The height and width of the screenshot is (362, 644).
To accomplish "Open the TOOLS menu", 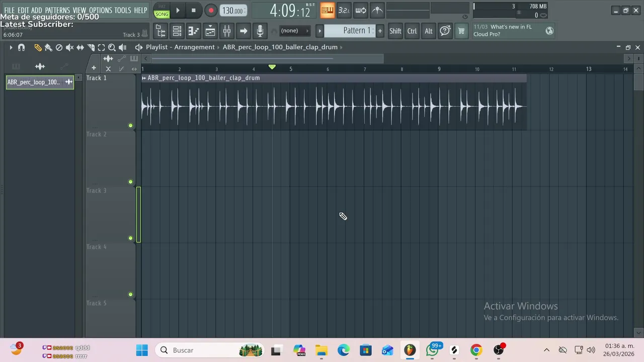I will click(x=123, y=10).
